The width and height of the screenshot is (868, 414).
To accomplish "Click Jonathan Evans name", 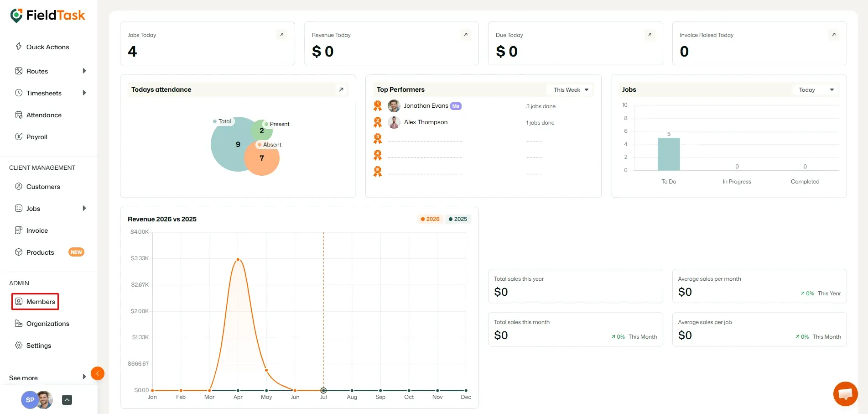I will [426, 105].
